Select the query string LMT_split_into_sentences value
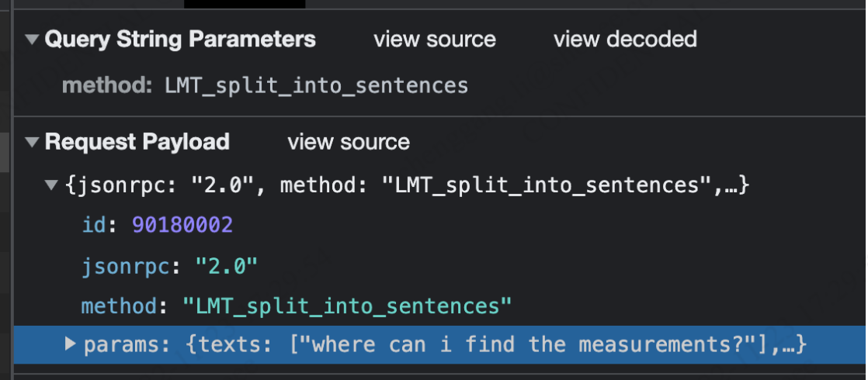868x380 pixels. 317,85
